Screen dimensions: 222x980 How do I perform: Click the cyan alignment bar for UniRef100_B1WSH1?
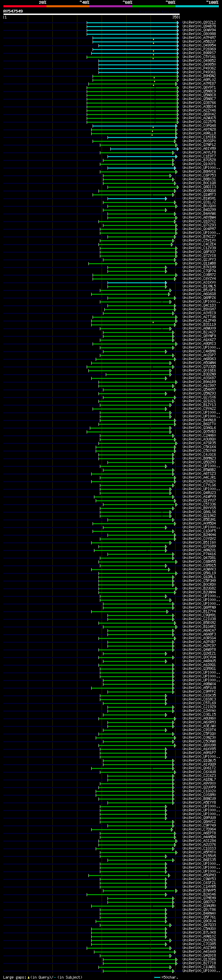click(x=137, y=199)
